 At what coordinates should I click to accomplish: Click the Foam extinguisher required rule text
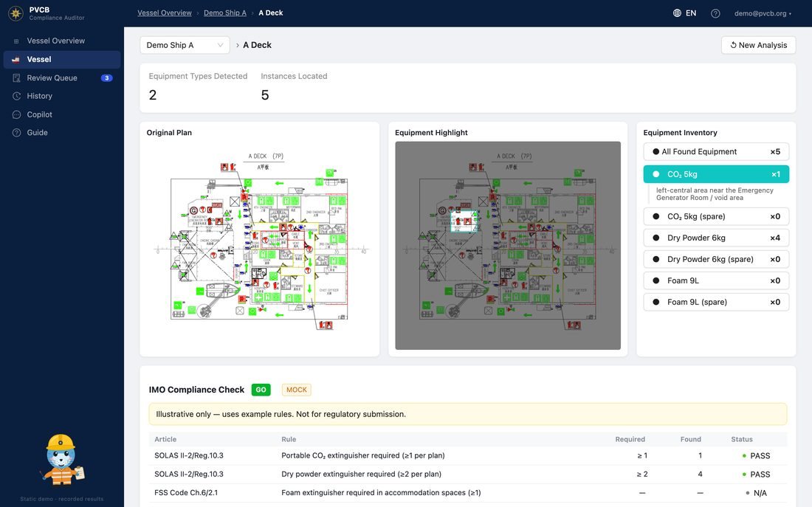point(381,492)
